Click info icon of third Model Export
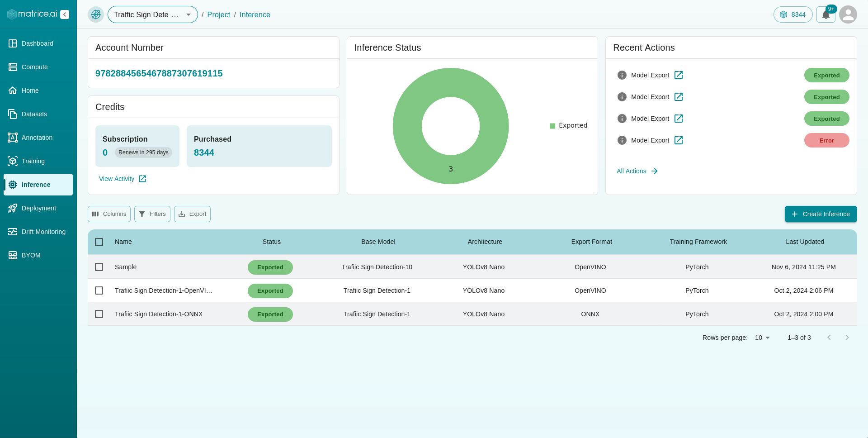Screen dimensions: 868x438 [x=622, y=119]
